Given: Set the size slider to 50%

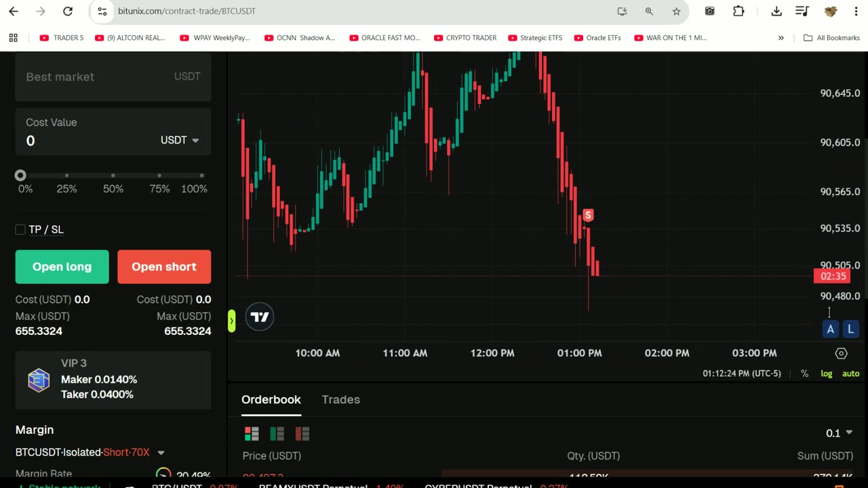Looking at the screenshot, I should (x=113, y=176).
